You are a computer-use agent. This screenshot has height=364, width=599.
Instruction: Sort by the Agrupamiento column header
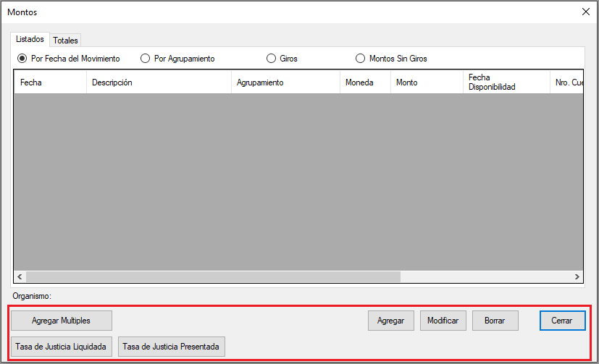point(285,82)
